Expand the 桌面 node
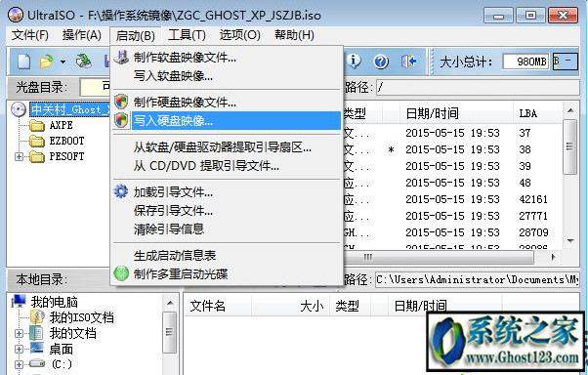The height and width of the screenshot is (375, 588). 19,350
